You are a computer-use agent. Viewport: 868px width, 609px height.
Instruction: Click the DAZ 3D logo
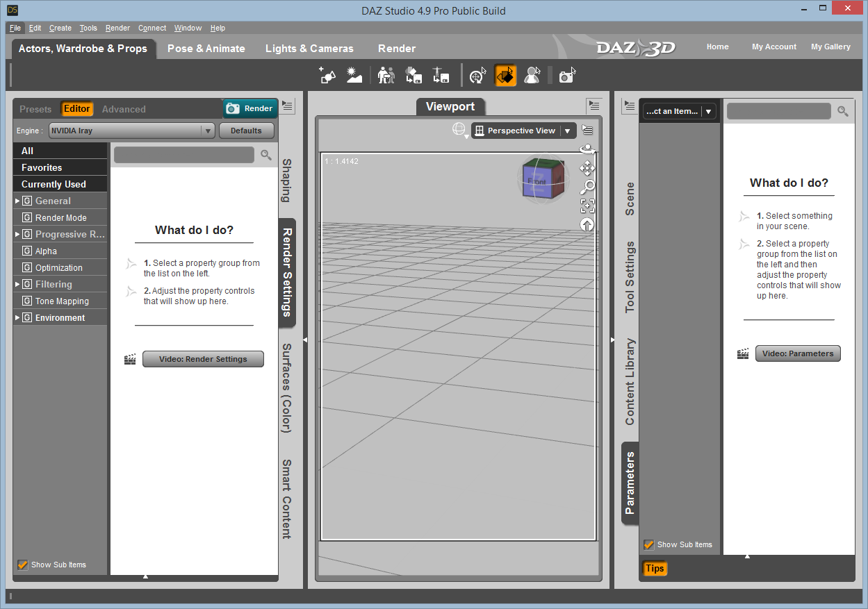[x=636, y=48]
